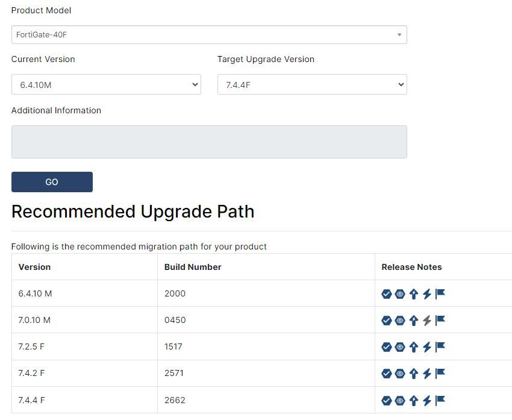The width and height of the screenshot is (512, 420).
Task: Click the Additional Information text box
Action: [208, 142]
